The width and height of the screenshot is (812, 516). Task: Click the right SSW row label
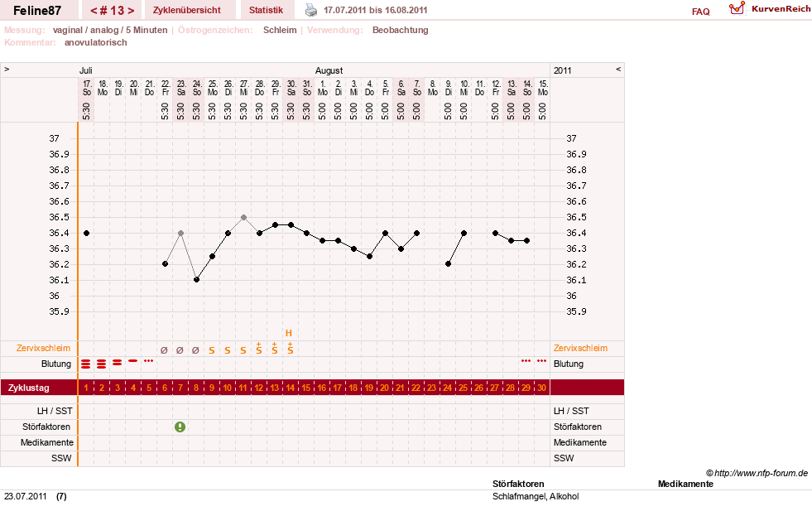coord(564,458)
